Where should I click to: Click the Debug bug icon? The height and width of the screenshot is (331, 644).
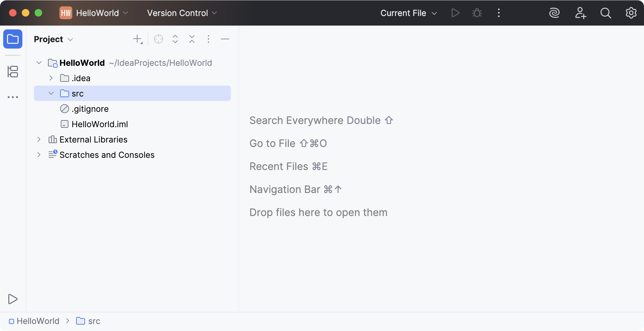coord(477,13)
